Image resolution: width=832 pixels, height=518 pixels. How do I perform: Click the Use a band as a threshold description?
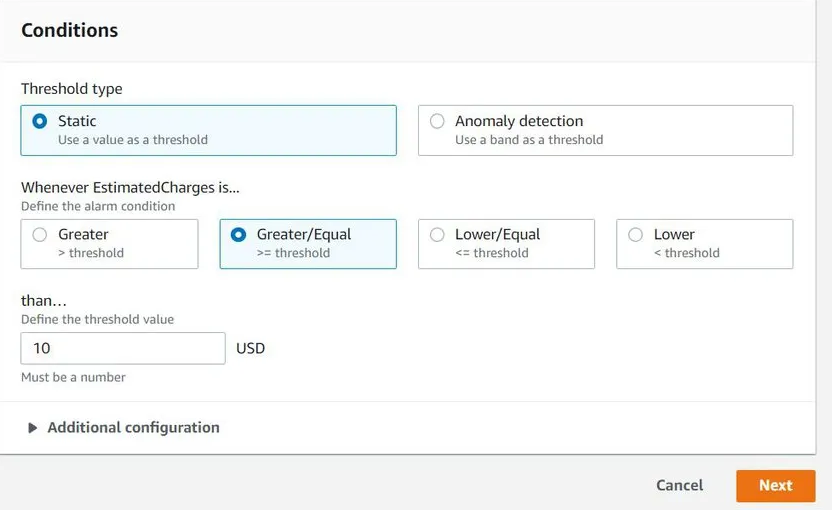tap(529, 140)
